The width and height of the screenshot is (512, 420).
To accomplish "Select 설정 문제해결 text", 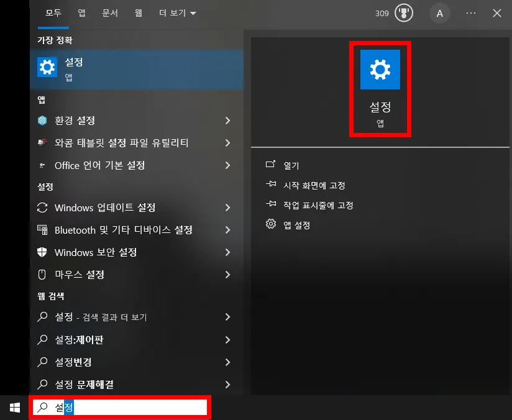I will [85, 385].
